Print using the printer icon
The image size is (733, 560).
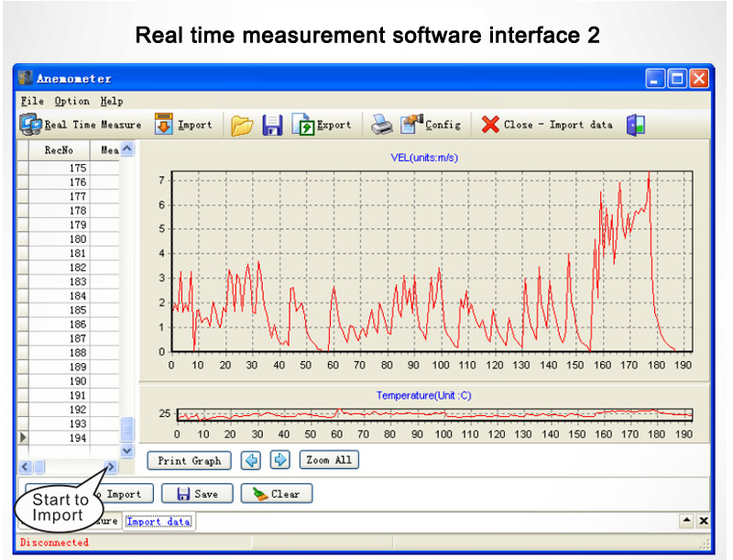point(381,126)
